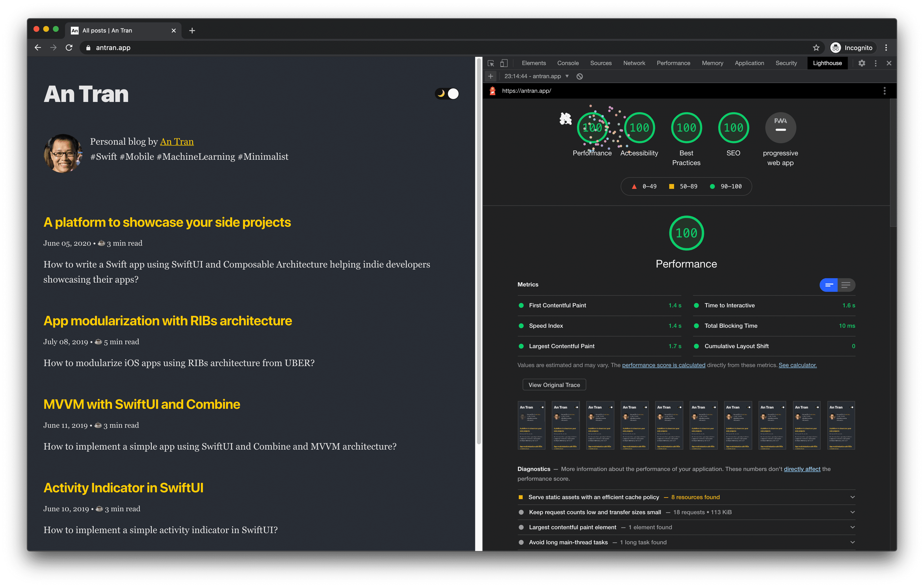Click the An Tran blog title heading
Image resolution: width=924 pixels, height=587 pixels.
coord(86,94)
